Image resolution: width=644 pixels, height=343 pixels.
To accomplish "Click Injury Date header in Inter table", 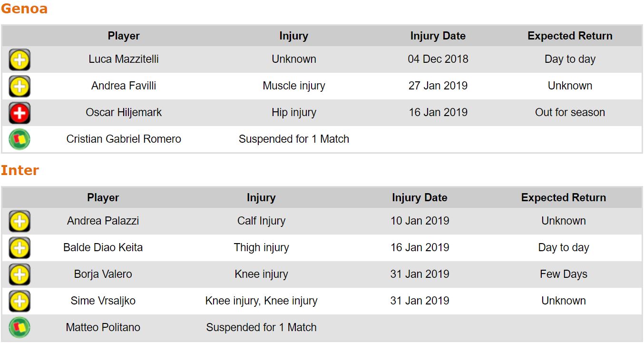I will pyautogui.click(x=420, y=198).
